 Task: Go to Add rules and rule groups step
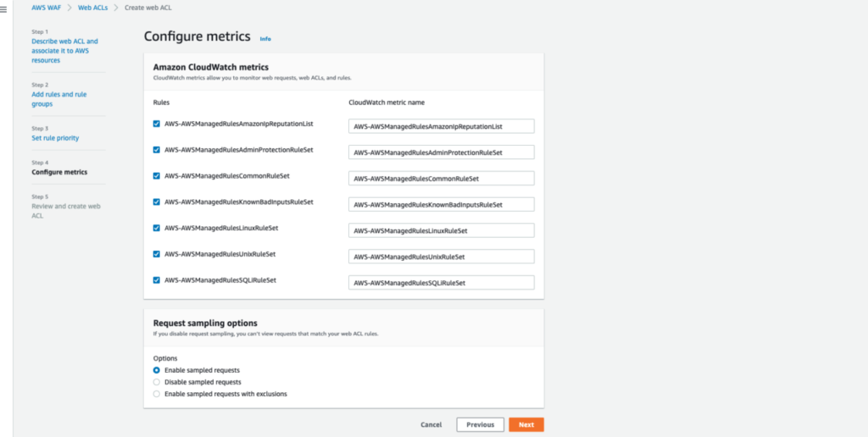pos(59,99)
